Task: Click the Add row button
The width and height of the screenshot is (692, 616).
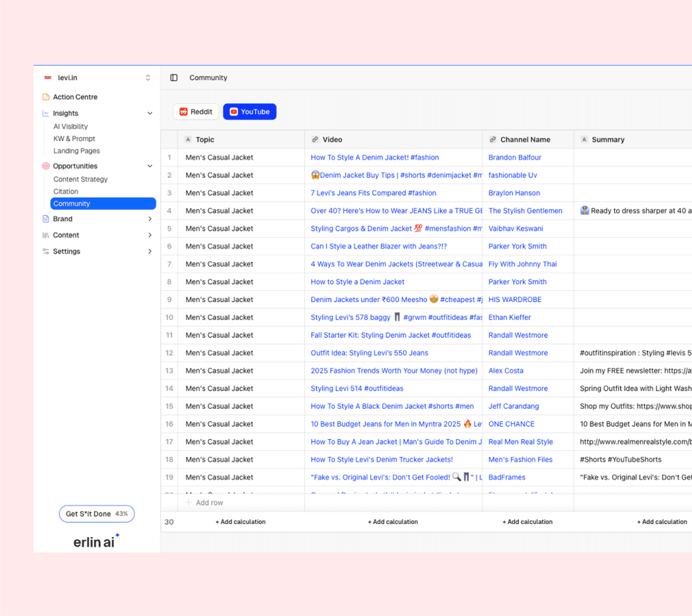Action: point(204,503)
